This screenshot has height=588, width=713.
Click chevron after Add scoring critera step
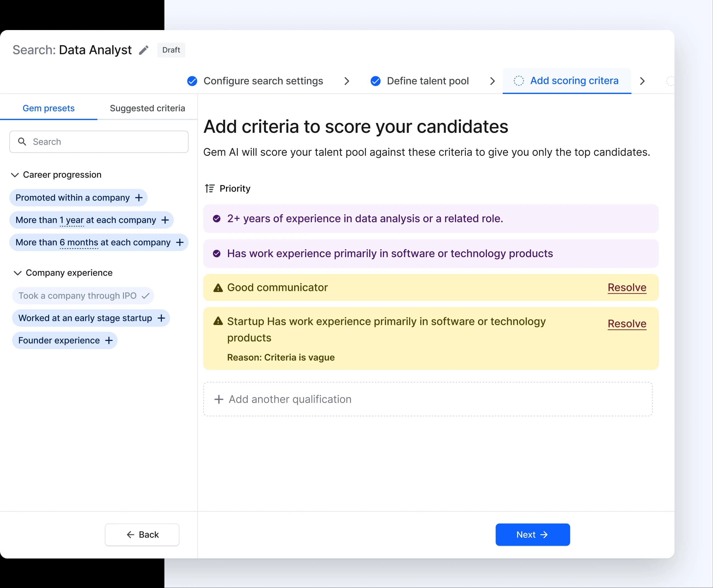(642, 81)
